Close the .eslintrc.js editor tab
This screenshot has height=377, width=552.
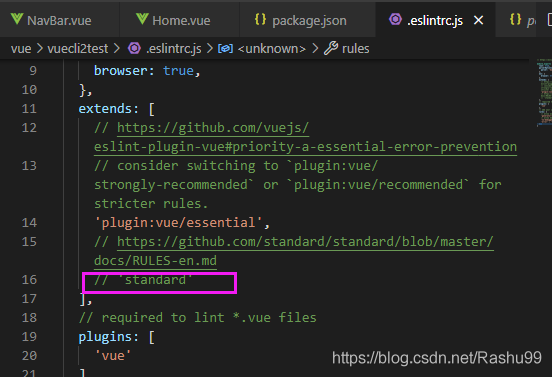point(478,20)
